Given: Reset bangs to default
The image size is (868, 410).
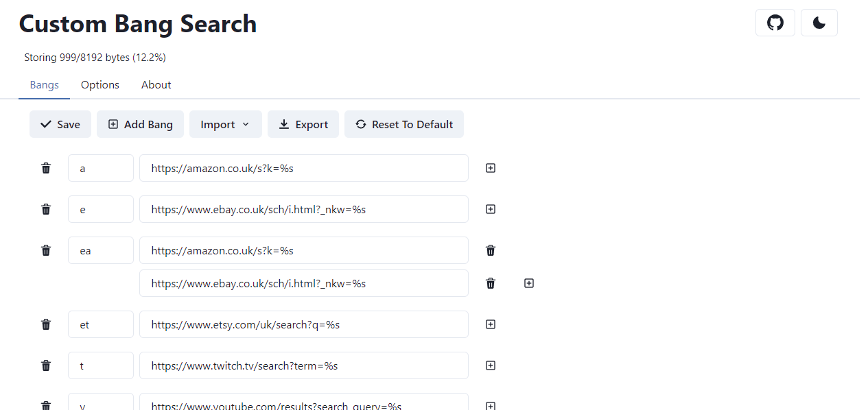Looking at the screenshot, I should point(403,124).
